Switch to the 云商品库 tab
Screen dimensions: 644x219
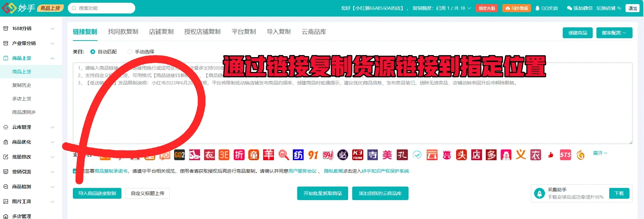[x=314, y=32]
